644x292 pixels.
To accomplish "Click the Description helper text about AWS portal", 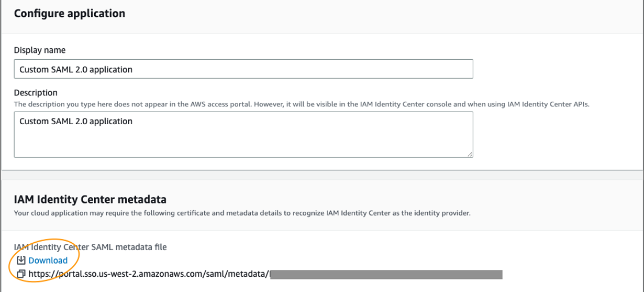I will click(x=209, y=104).
